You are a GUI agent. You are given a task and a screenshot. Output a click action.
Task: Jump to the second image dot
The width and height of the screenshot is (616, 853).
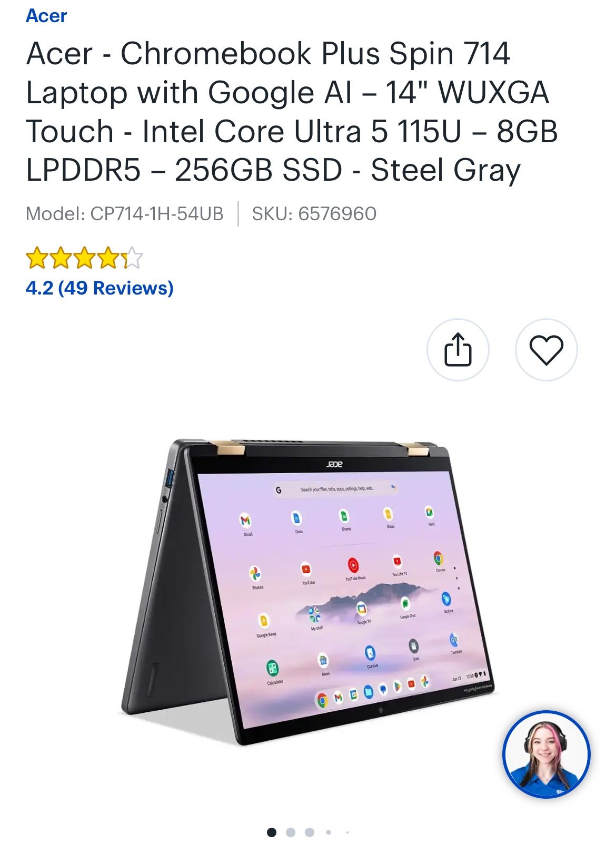point(291,832)
